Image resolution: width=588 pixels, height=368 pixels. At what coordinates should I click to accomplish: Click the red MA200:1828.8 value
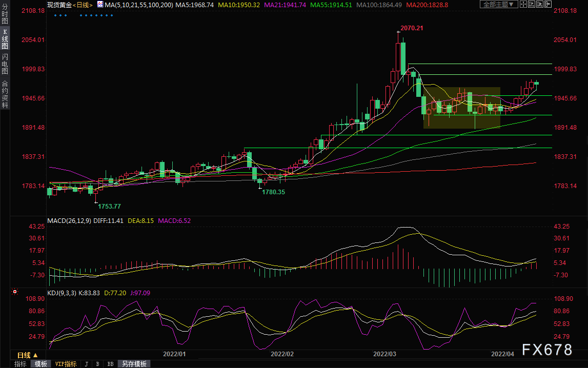pyautogui.click(x=427, y=5)
